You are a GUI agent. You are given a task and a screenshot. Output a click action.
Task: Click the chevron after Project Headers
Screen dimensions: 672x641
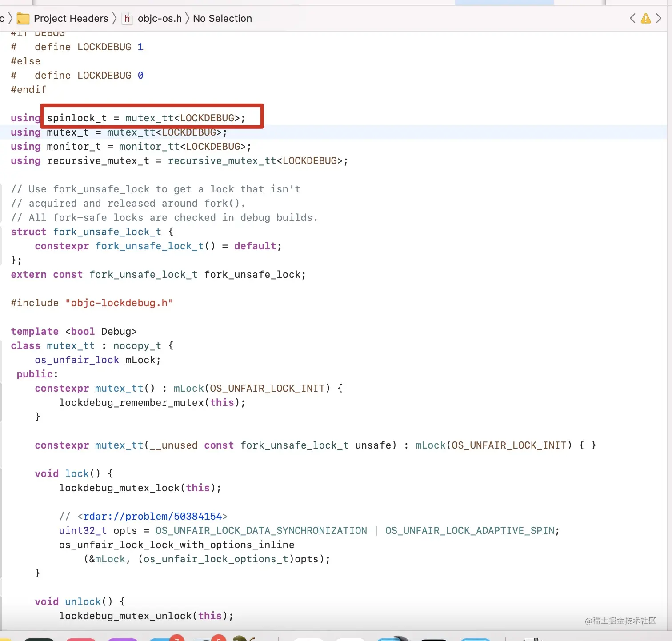[x=115, y=18]
